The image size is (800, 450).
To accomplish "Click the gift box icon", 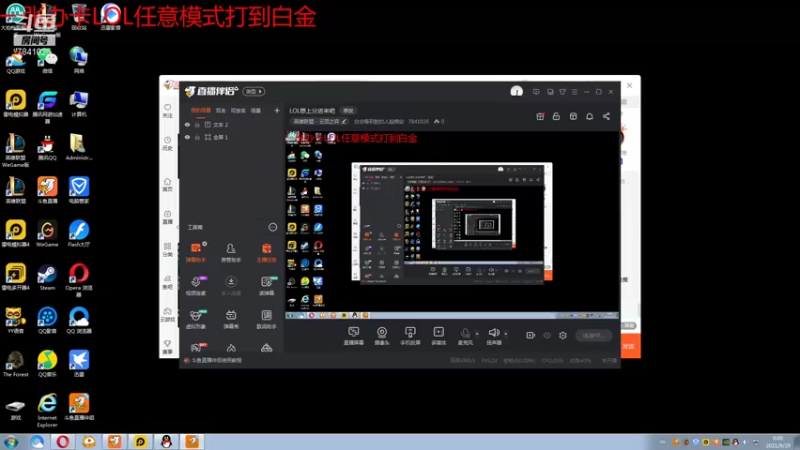I will (x=540, y=116).
